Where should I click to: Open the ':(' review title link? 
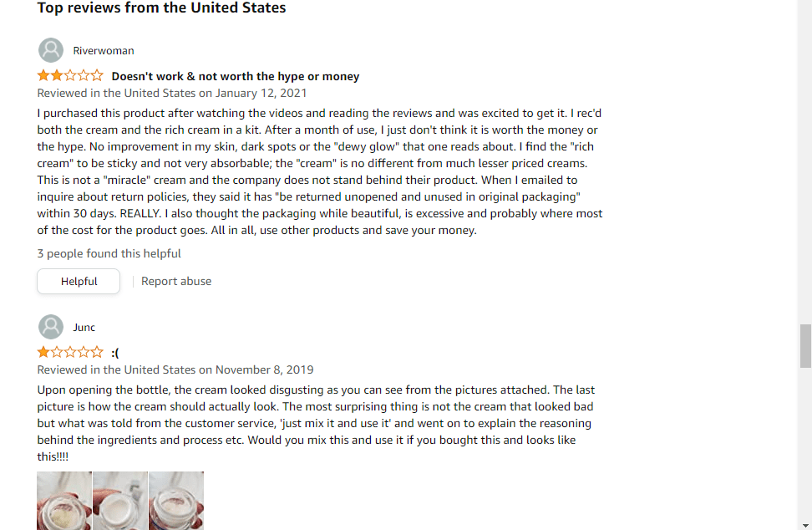tap(115, 353)
